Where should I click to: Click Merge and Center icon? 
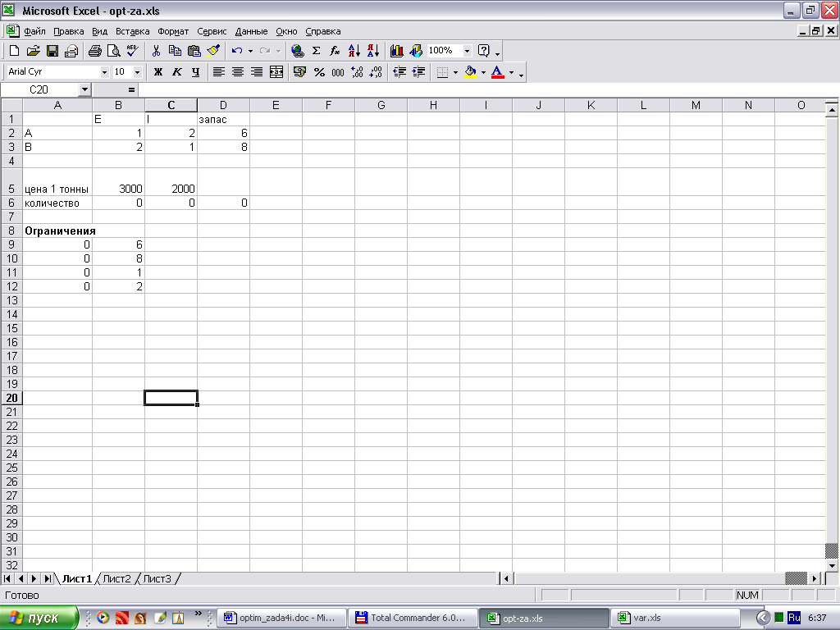pos(276,72)
